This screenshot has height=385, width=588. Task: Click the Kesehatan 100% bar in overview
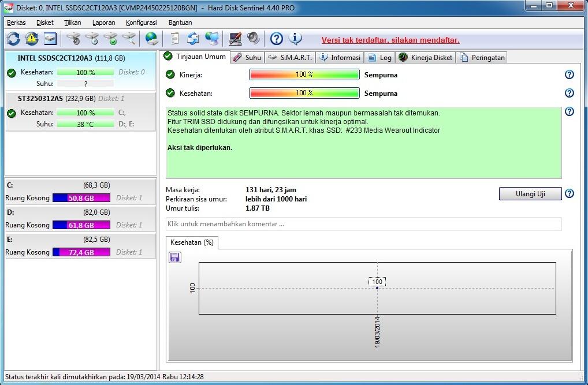click(304, 93)
